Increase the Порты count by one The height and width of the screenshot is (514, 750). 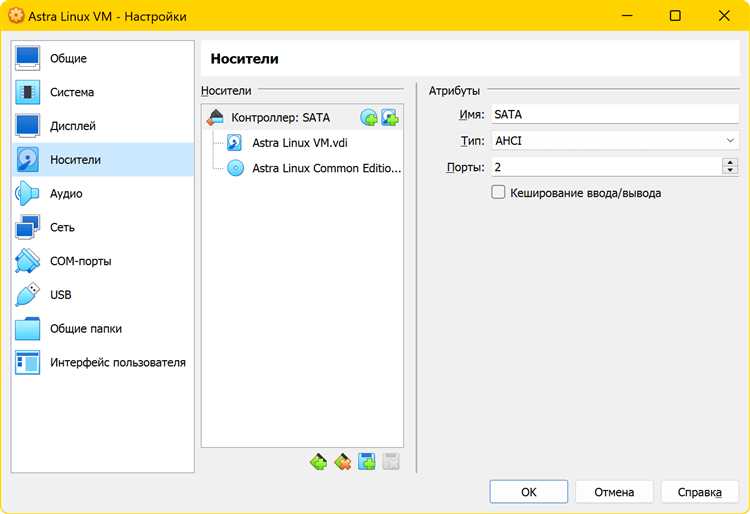(730, 163)
